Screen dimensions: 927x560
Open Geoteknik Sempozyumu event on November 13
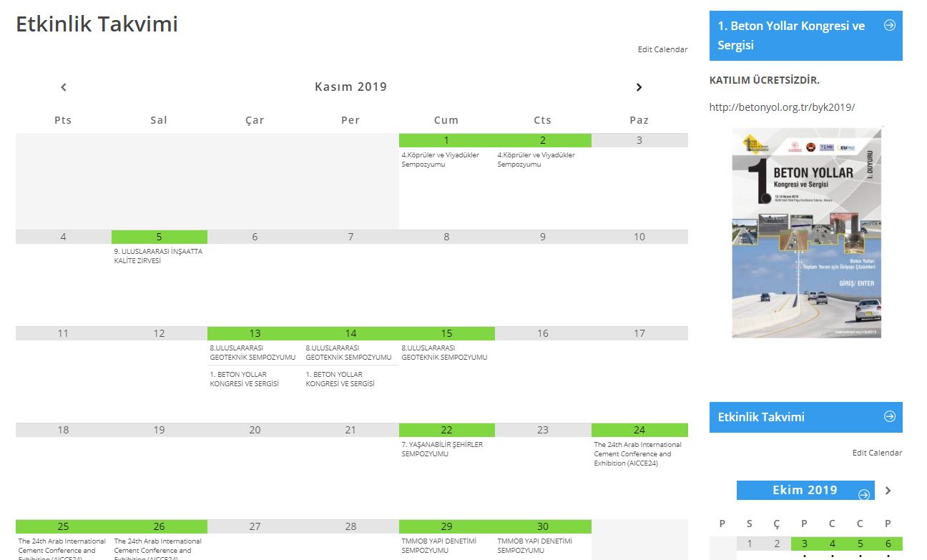click(252, 353)
